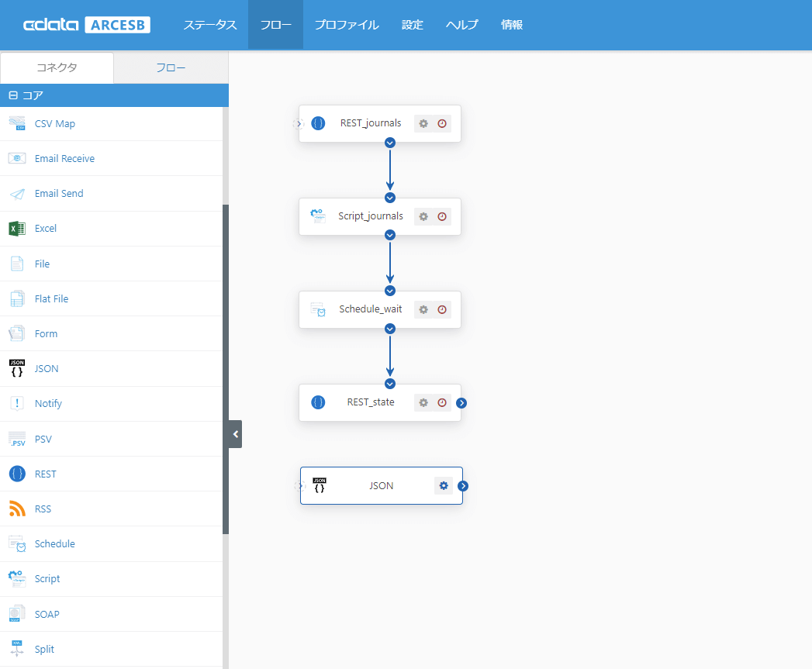Select the JSON connector icon in sidebar
This screenshot has width=812, height=669.
[x=17, y=369]
